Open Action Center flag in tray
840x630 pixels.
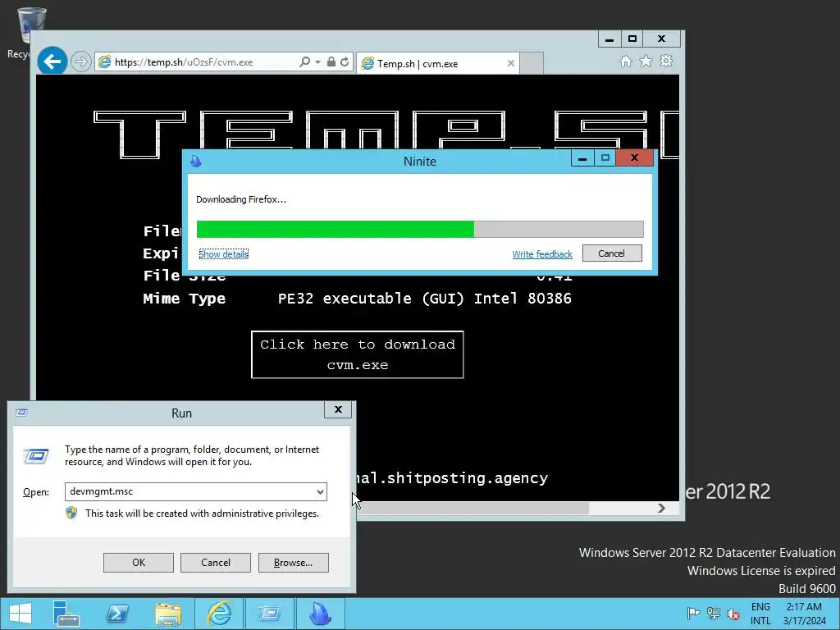point(693,614)
